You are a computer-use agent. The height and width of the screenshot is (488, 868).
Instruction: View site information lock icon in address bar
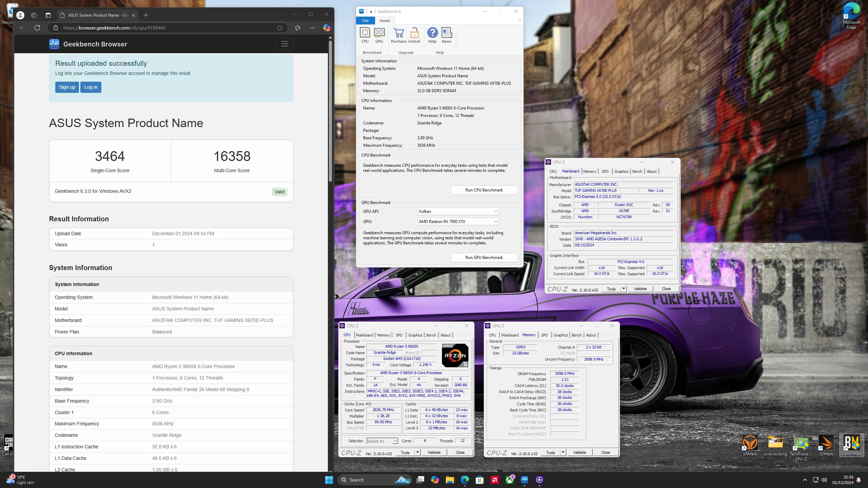coord(56,28)
